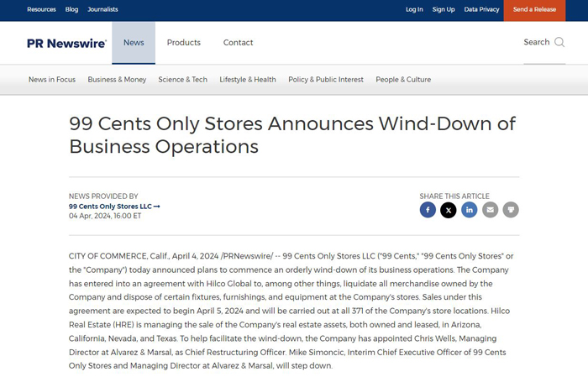Screen dimensions: 588x377
Task: Open 99 Cents Only Stores LLC link
Action: pyautogui.click(x=114, y=207)
